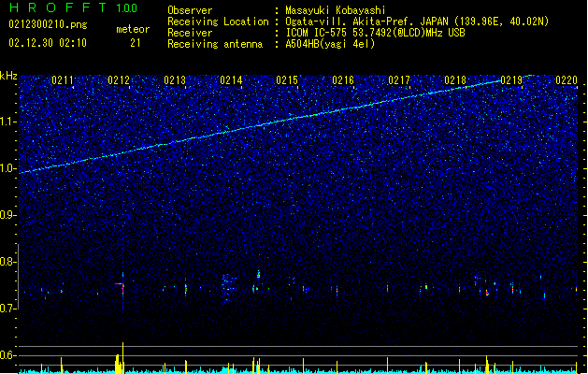
Task: Click the kHz axis unit label
Action: pyautogui.click(x=8, y=76)
